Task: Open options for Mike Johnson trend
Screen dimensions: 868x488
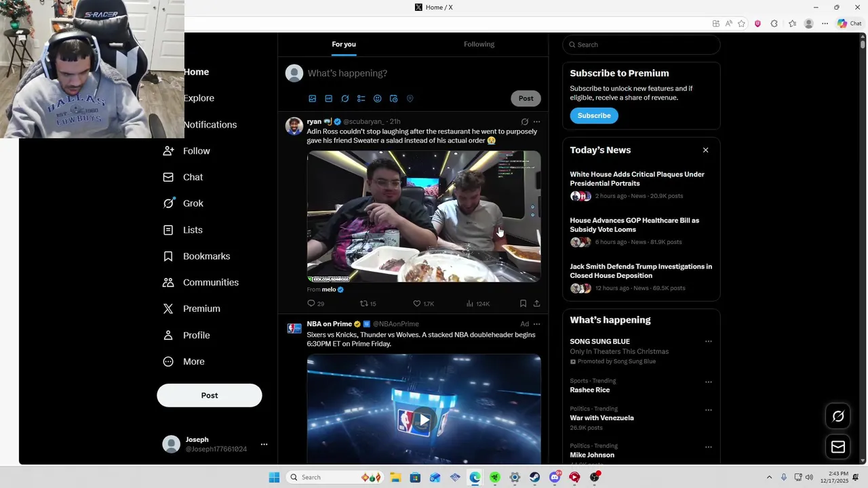Action: tap(708, 447)
